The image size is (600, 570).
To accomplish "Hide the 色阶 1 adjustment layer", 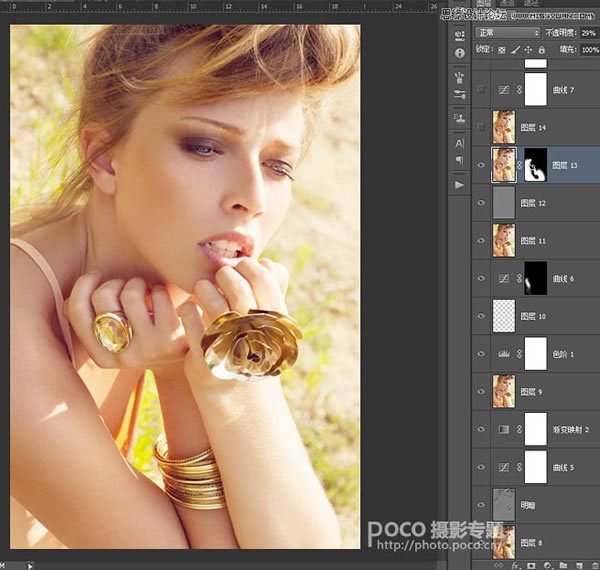I will pyautogui.click(x=481, y=354).
